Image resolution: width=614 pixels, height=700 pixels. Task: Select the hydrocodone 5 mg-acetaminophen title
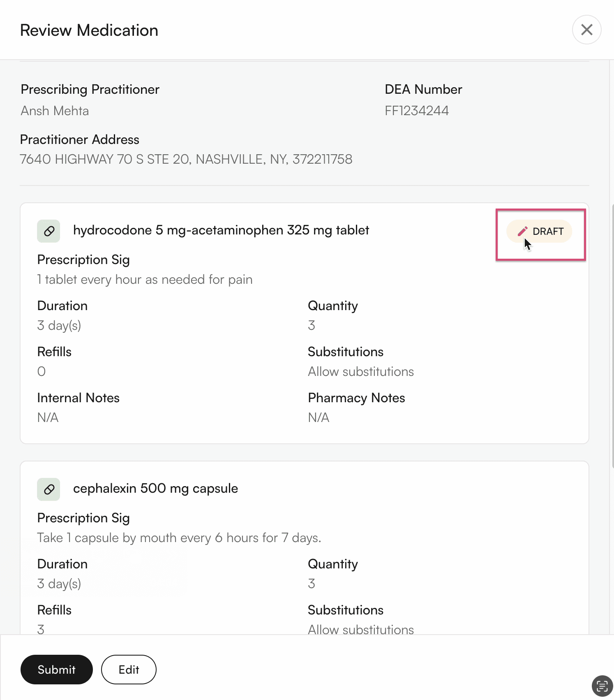click(x=221, y=230)
